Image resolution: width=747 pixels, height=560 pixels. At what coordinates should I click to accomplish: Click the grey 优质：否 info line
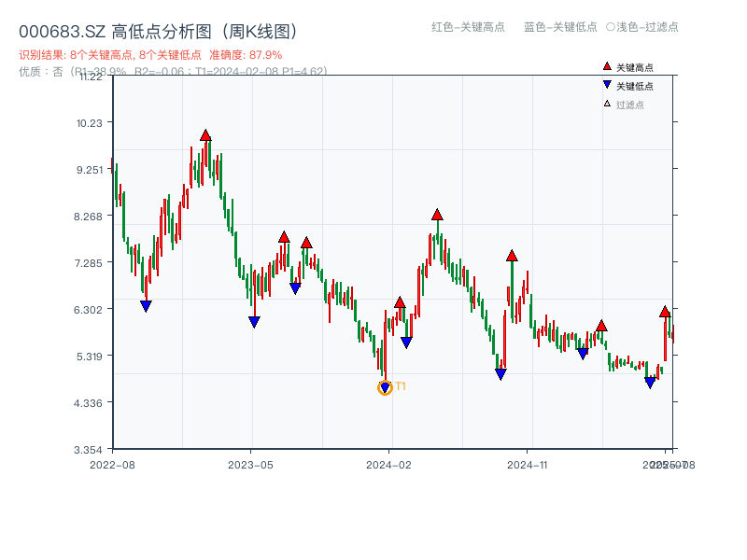point(173,72)
